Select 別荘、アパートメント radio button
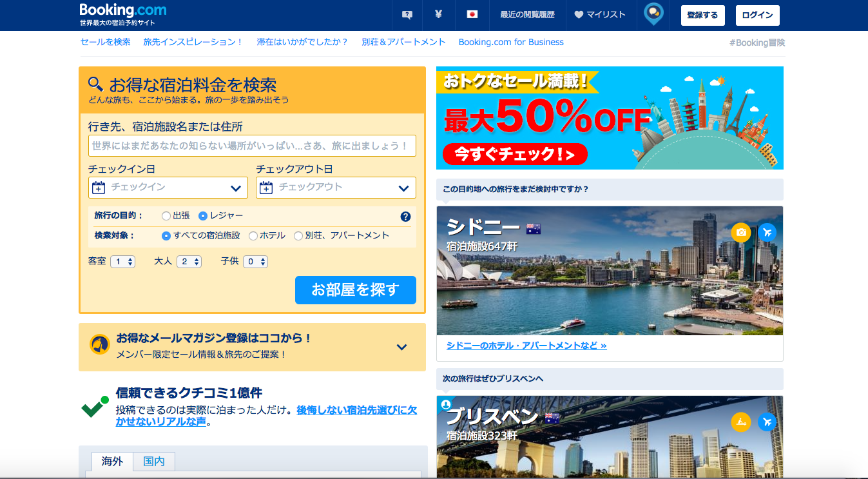The height and width of the screenshot is (479, 868). [298, 236]
